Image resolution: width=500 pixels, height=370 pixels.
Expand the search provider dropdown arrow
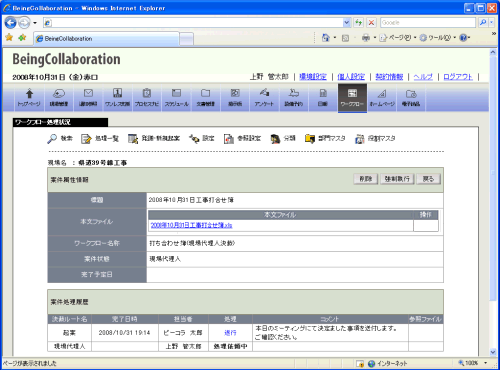(491, 23)
